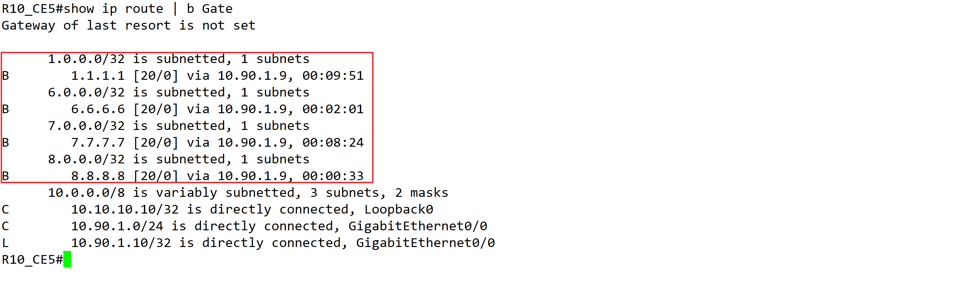The image size is (980, 284).
Task: Click the R10_CE5# prompt at bottom
Action: [32, 260]
